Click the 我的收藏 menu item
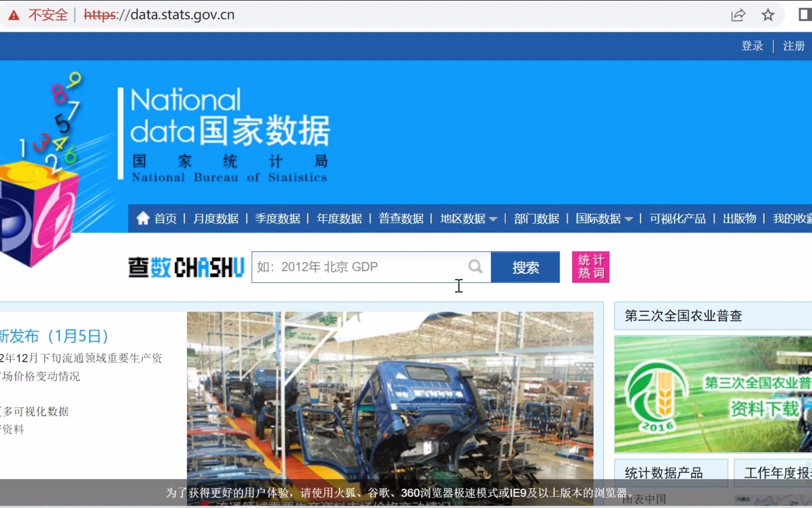This screenshot has height=508, width=812. [792, 219]
